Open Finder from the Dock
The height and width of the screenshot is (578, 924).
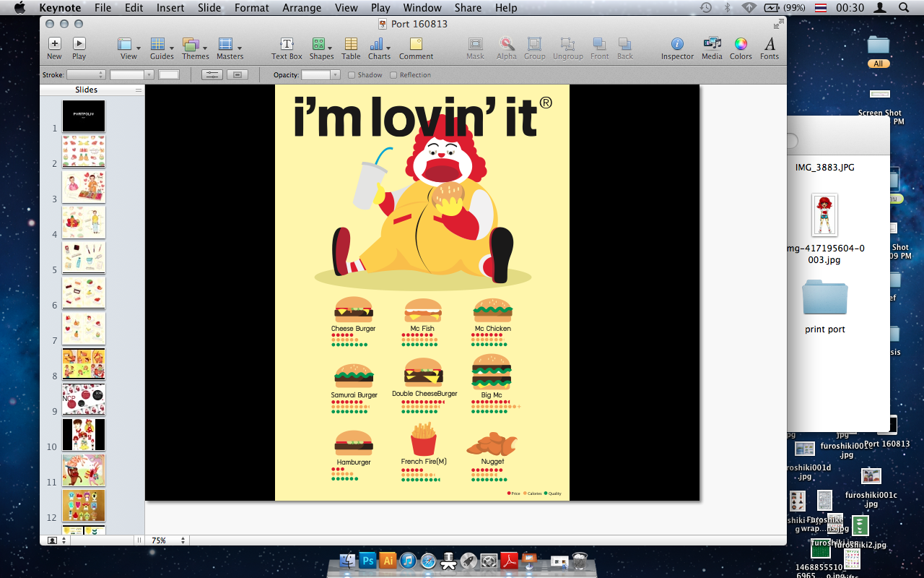[347, 560]
